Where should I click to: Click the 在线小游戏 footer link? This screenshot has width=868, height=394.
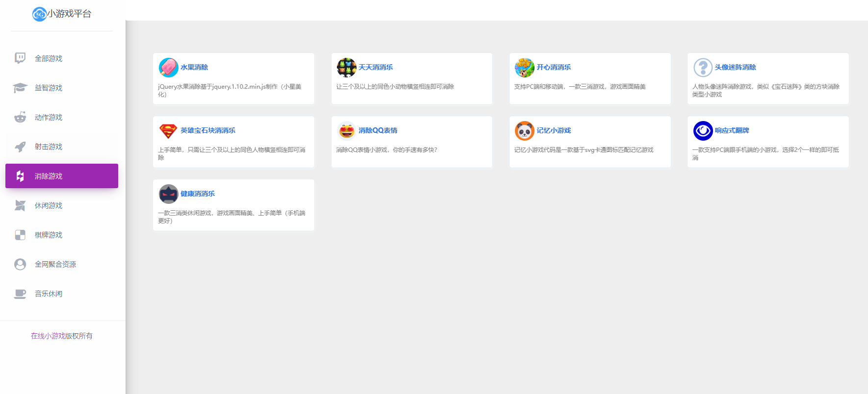(x=48, y=336)
